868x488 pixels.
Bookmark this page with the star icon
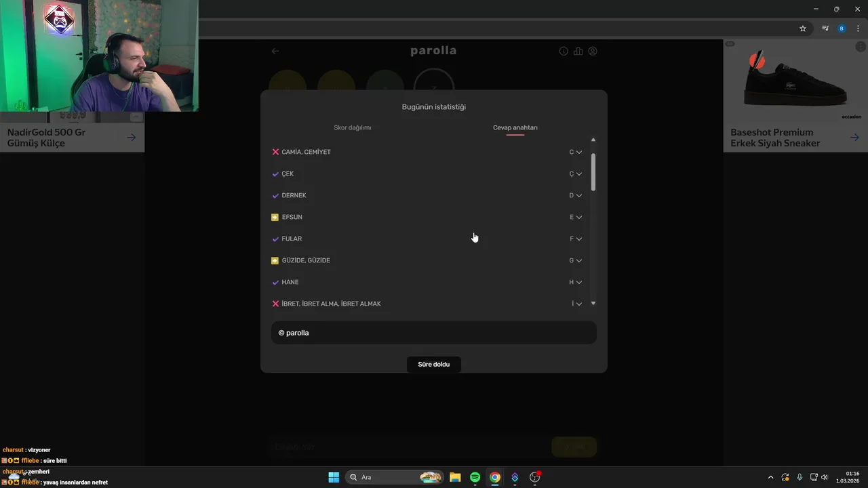coord(803,28)
